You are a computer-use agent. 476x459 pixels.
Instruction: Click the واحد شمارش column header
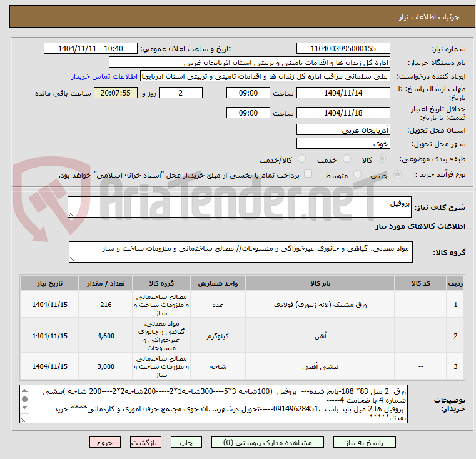pos(218,283)
